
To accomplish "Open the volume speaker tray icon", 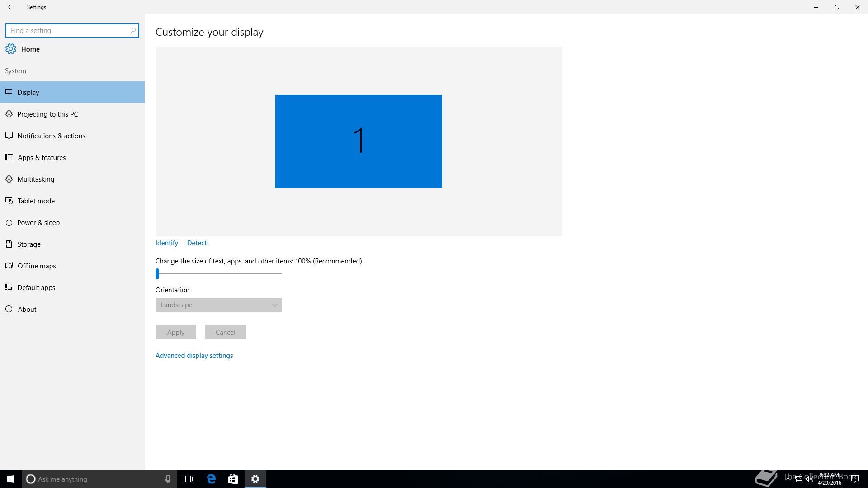I will pyautogui.click(x=809, y=479).
